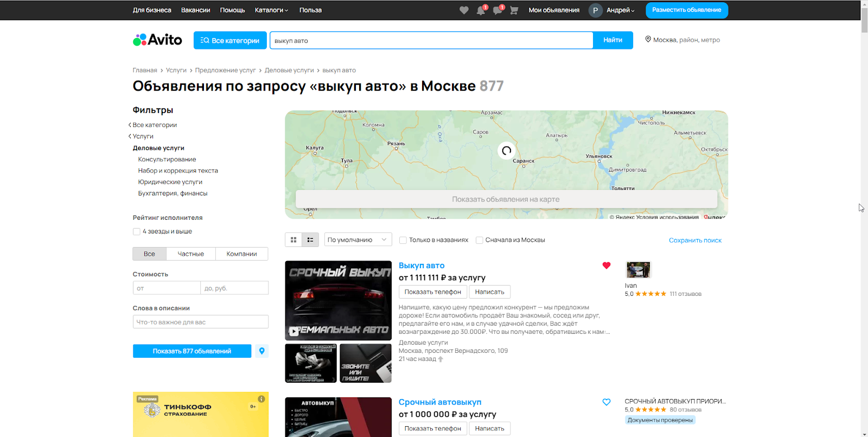Select 'Бухгалтерия, финансы' subcategory
Image resolution: width=868 pixels, height=437 pixels.
pyautogui.click(x=173, y=194)
